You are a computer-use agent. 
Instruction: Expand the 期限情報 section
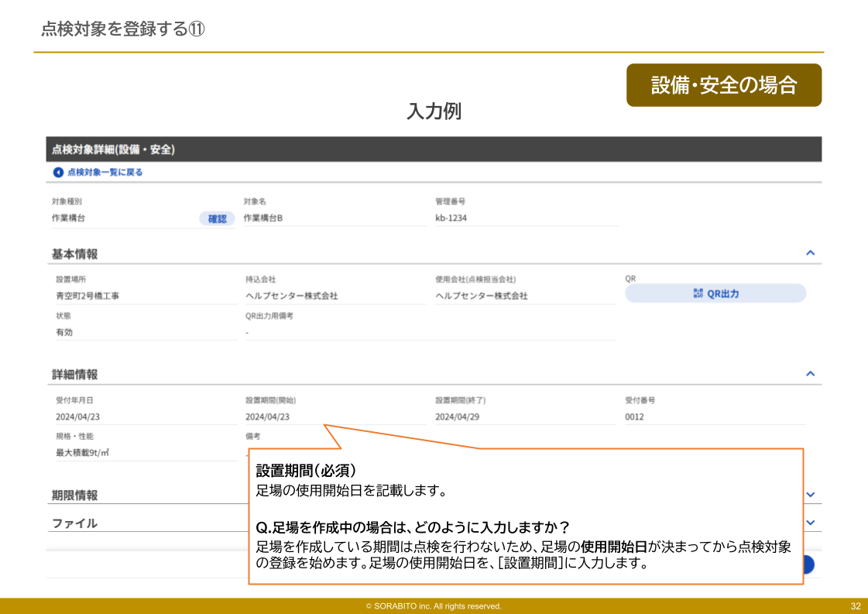pos(810,494)
